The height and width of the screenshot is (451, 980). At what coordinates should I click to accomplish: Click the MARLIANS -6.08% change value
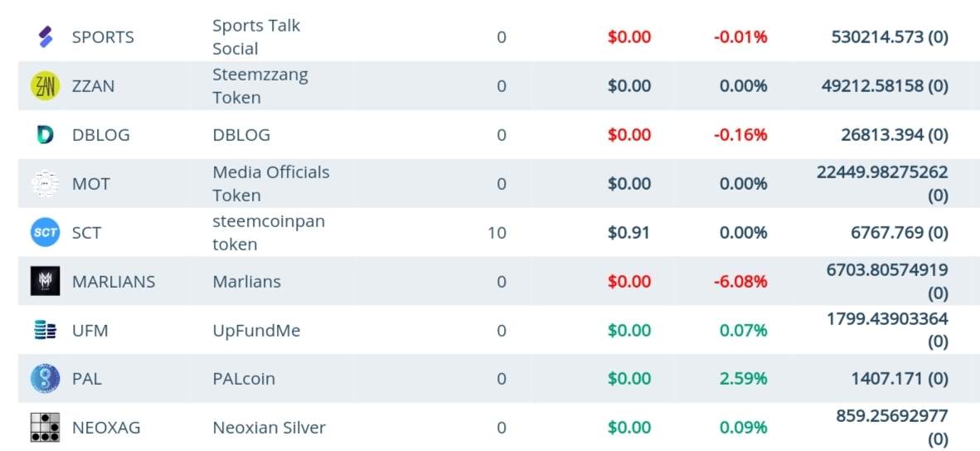[740, 281]
